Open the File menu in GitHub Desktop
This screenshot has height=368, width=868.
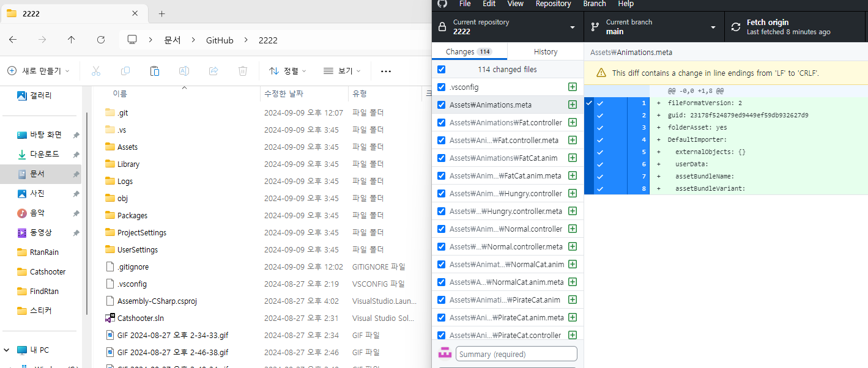[465, 4]
